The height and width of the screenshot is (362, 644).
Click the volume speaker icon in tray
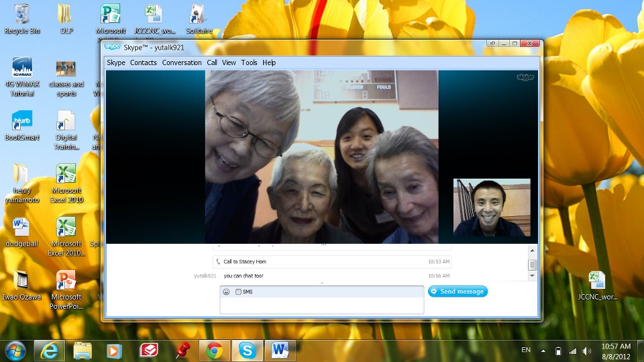pyautogui.click(x=587, y=351)
